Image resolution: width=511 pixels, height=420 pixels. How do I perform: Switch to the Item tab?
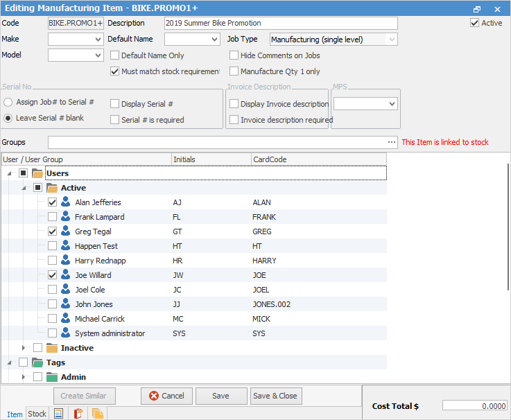(x=13, y=414)
